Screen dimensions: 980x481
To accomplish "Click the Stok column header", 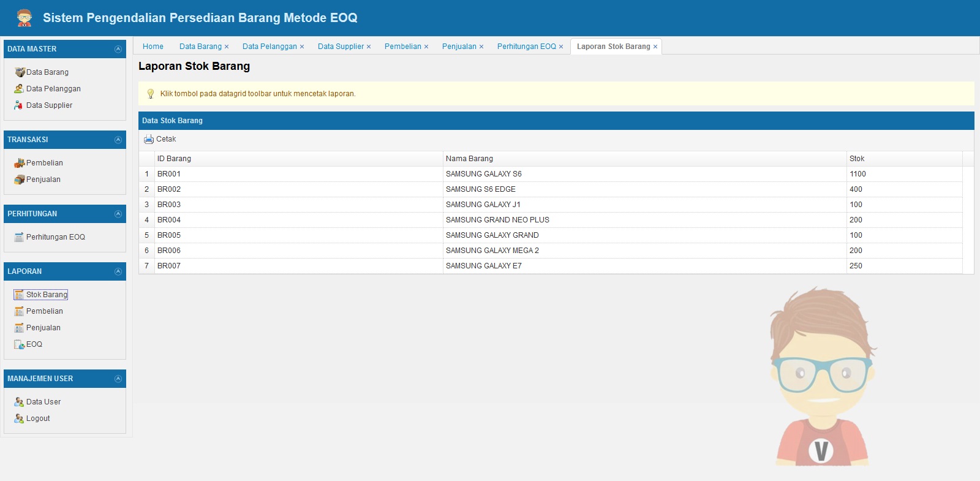I will (x=905, y=159).
